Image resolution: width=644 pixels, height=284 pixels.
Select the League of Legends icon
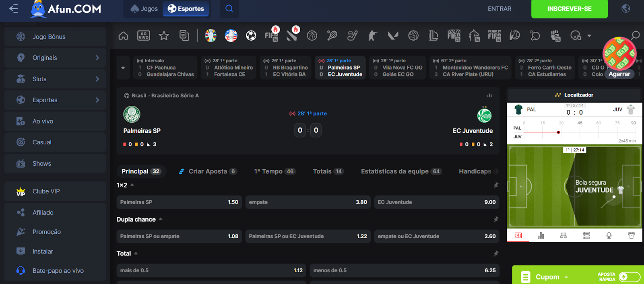click(433, 36)
